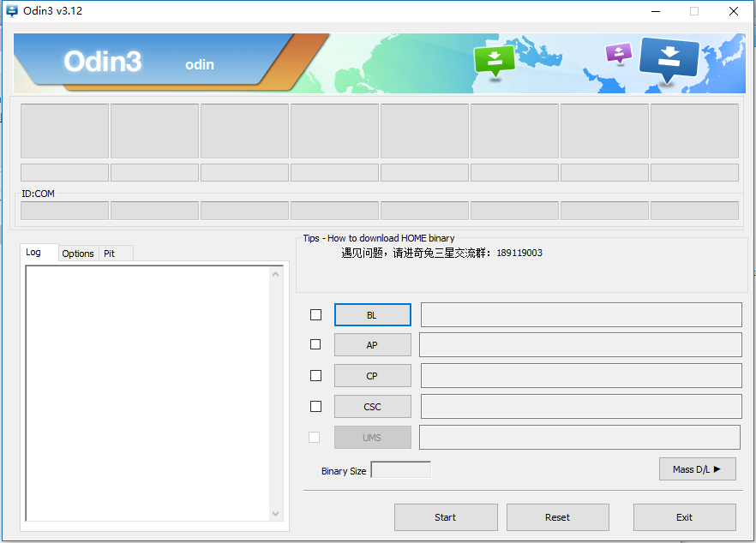Click the large blue download bubble icon

point(669,58)
